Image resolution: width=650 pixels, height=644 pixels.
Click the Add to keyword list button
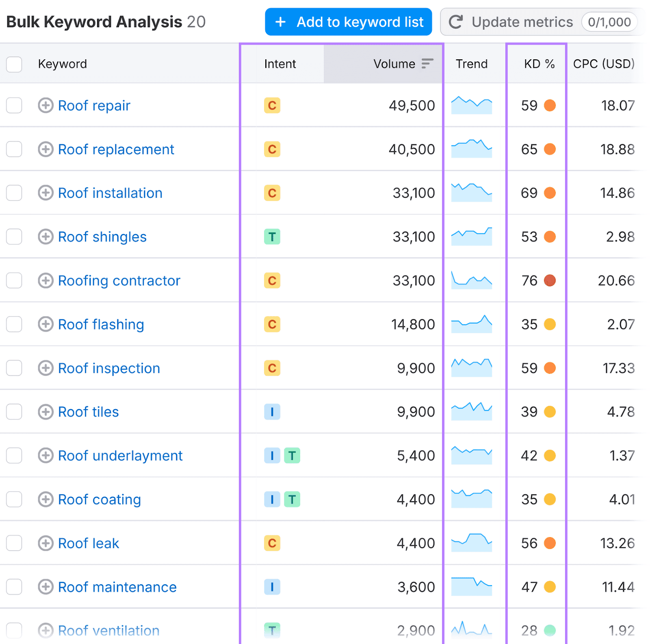coord(348,22)
